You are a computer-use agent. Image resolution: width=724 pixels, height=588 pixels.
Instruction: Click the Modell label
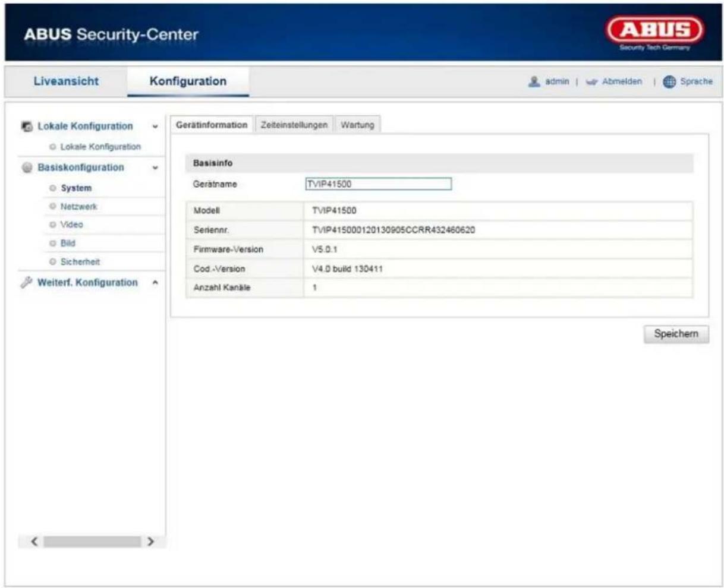click(x=207, y=211)
